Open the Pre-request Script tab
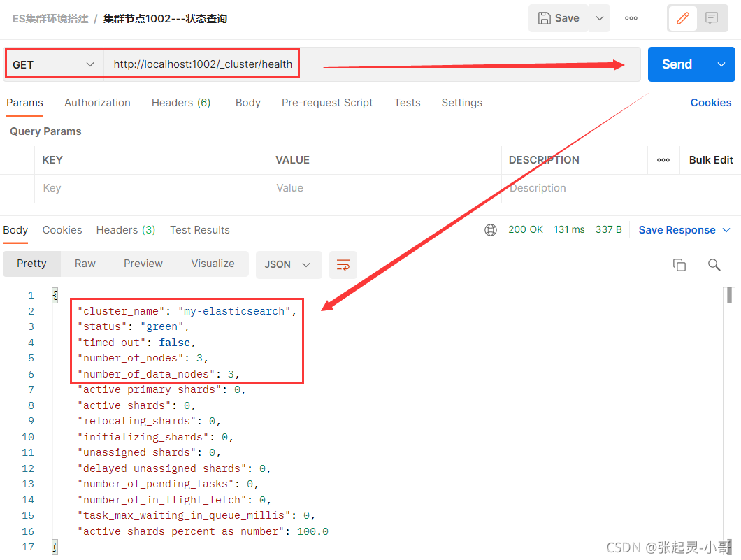Viewport: 741px width, 560px height. click(327, 103)
